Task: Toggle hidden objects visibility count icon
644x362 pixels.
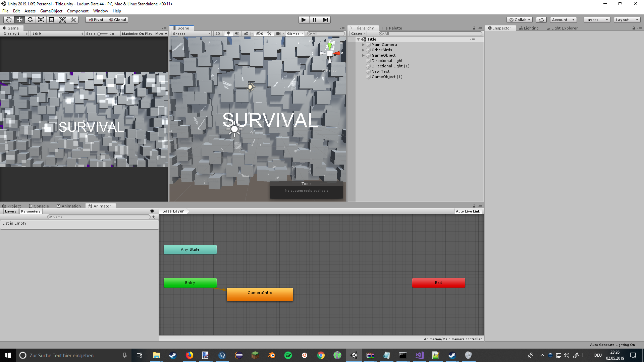Action: coord(259,34)
